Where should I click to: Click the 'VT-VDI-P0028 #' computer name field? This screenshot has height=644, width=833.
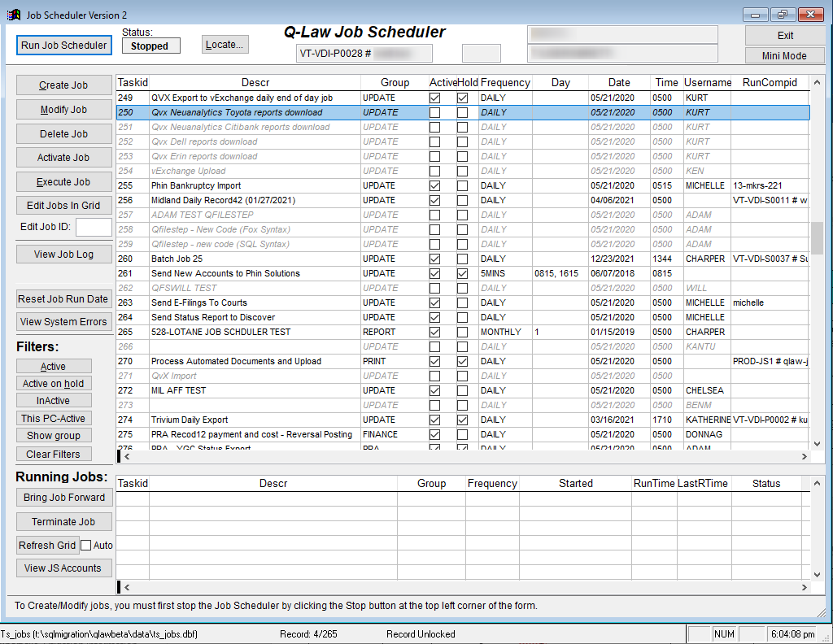(364, 53)
